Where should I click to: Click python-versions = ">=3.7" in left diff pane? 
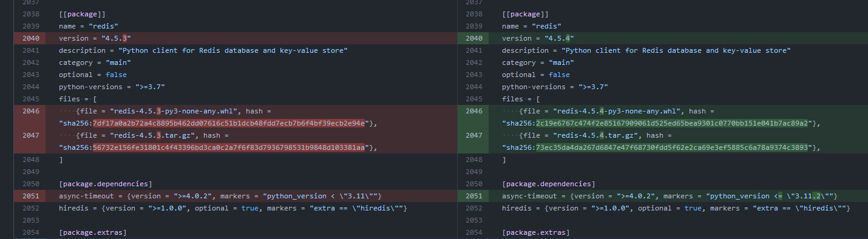[112, 87]
